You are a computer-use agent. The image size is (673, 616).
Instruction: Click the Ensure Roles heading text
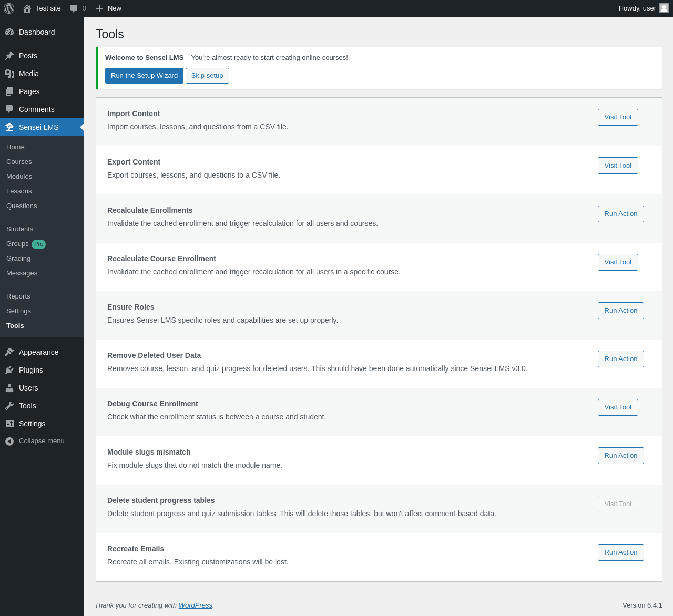pyautogui.click(x=131, y=307)
